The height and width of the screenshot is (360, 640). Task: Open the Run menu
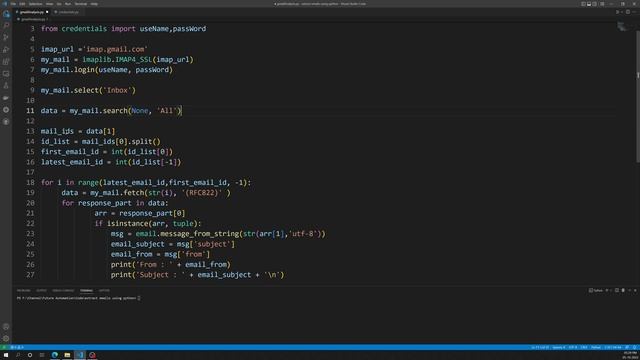tap(68, 4)
